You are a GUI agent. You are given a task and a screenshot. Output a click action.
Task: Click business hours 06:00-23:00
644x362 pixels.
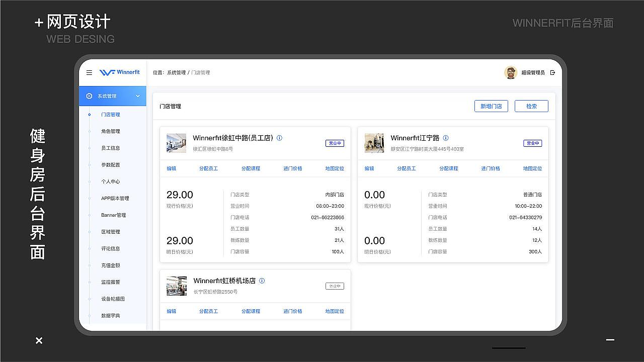click(x=330, y=206)
